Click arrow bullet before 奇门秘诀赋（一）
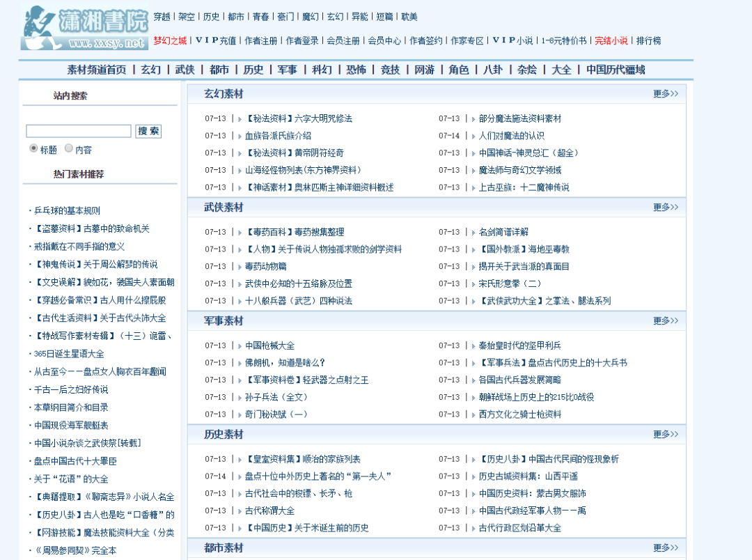The width and height of the screenshot is (752, 560). 240,414
